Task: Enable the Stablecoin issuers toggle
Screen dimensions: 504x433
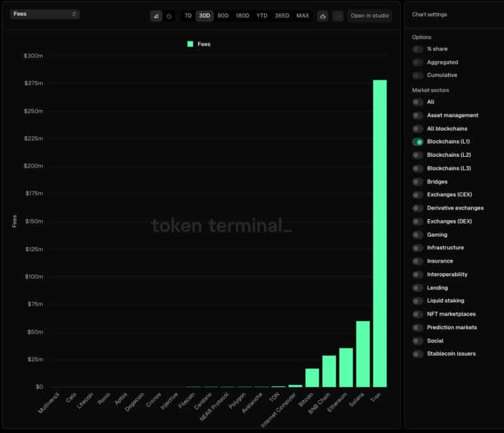Action: [x=418, y=354]
